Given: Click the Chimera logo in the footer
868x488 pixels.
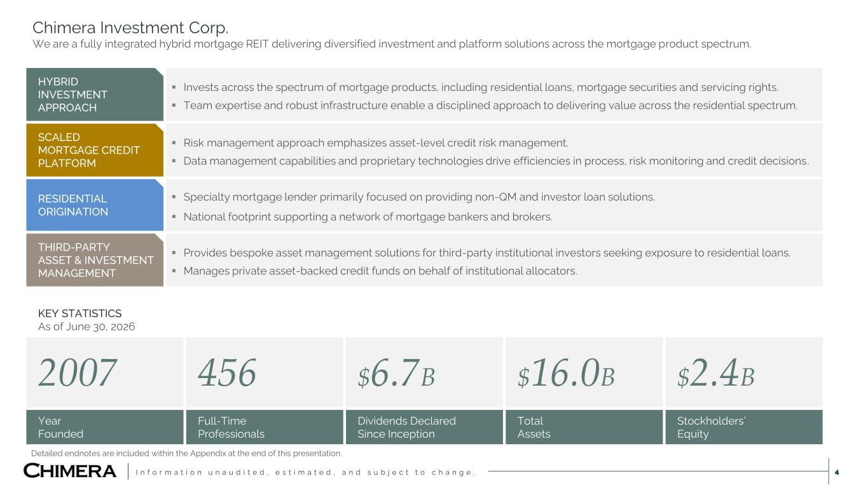Looking at the screenshot, I should [70, 471].
